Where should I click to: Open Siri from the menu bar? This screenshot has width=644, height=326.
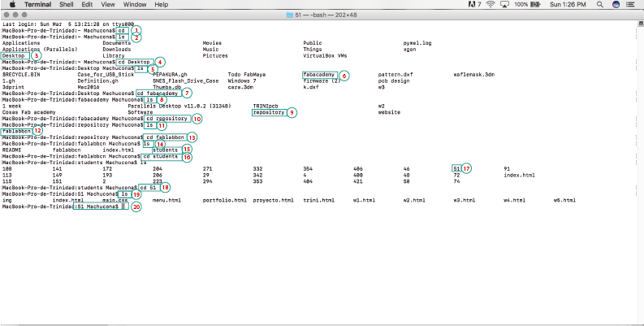coord(616,5)
